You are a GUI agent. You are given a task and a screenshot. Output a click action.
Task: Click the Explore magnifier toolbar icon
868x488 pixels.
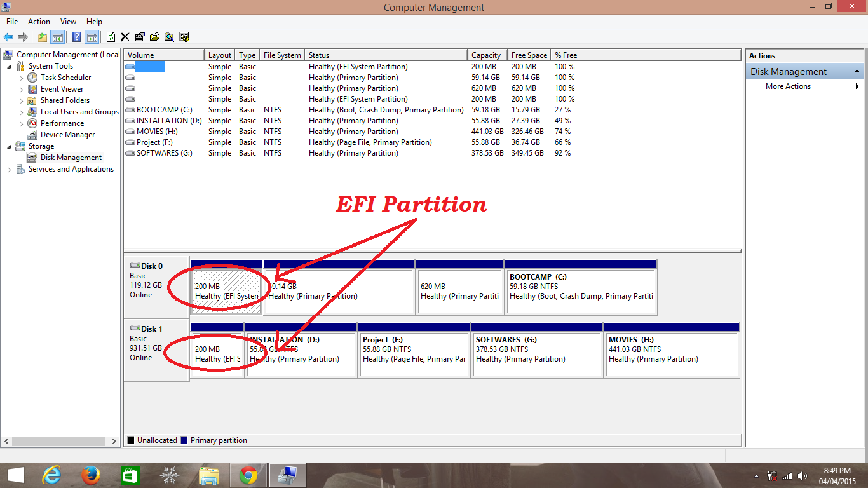click(169, 37)
